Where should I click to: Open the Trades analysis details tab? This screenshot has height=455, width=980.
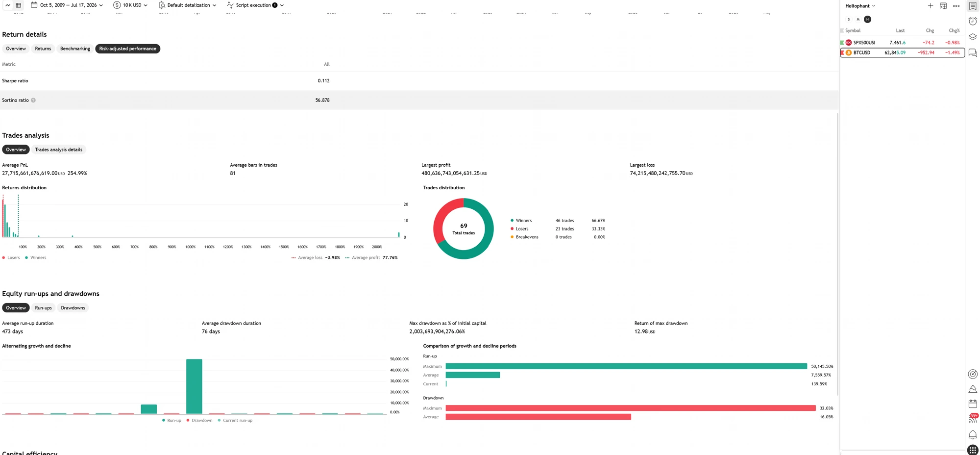coord(58,150)
